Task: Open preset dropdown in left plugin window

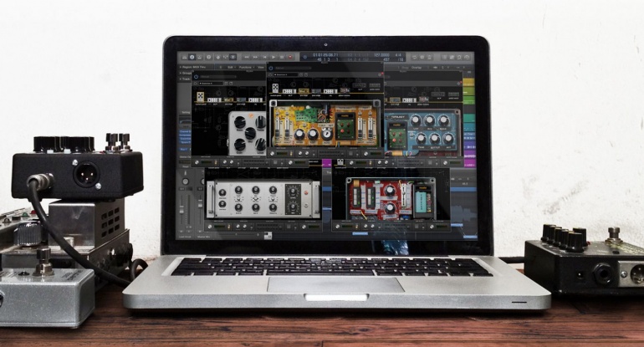Action: [211, 84]
